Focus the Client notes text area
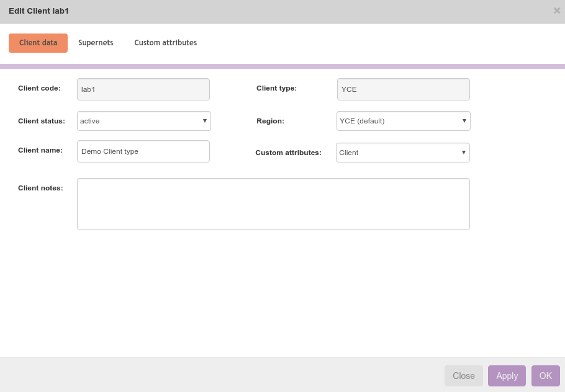This screenshot has width=565, height=392. pos(273,204)
